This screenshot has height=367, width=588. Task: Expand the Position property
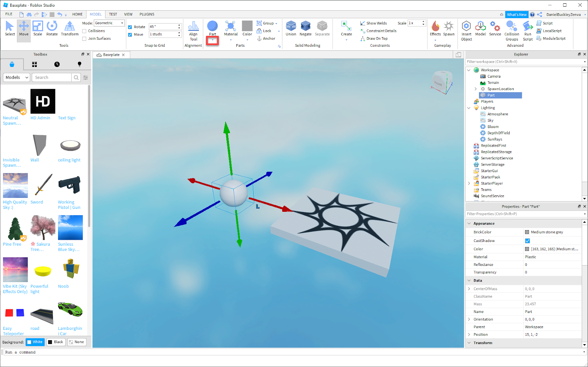[x=469, y=335]
